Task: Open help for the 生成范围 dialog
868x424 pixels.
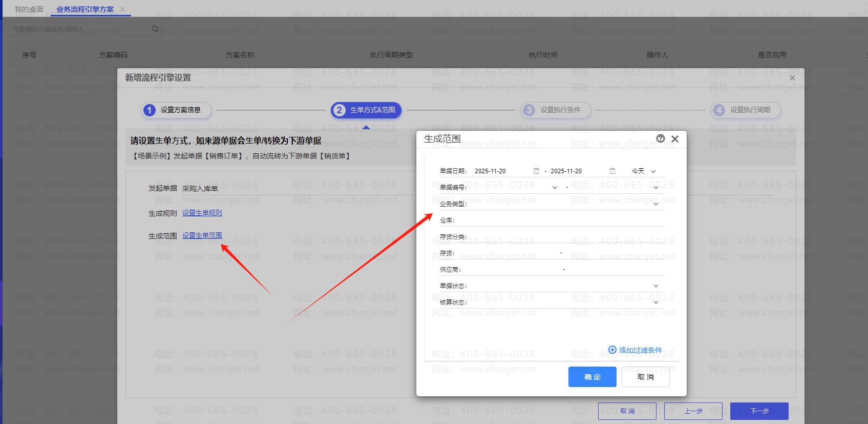Action: [661, 138]
